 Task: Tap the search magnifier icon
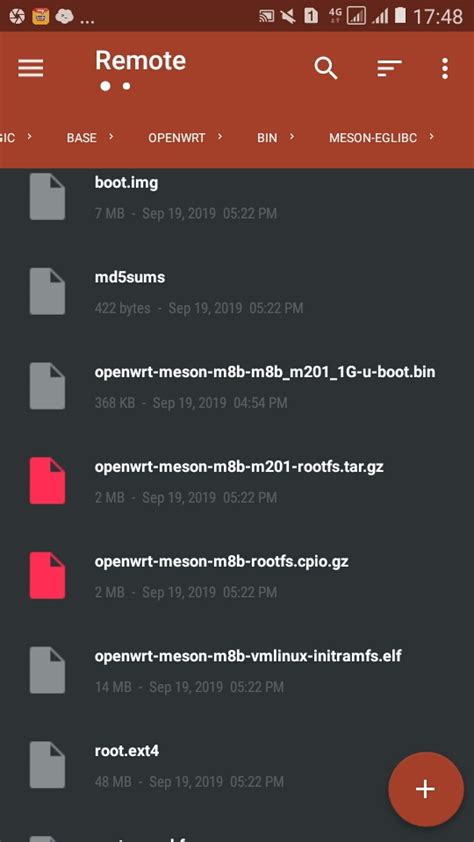326,68
